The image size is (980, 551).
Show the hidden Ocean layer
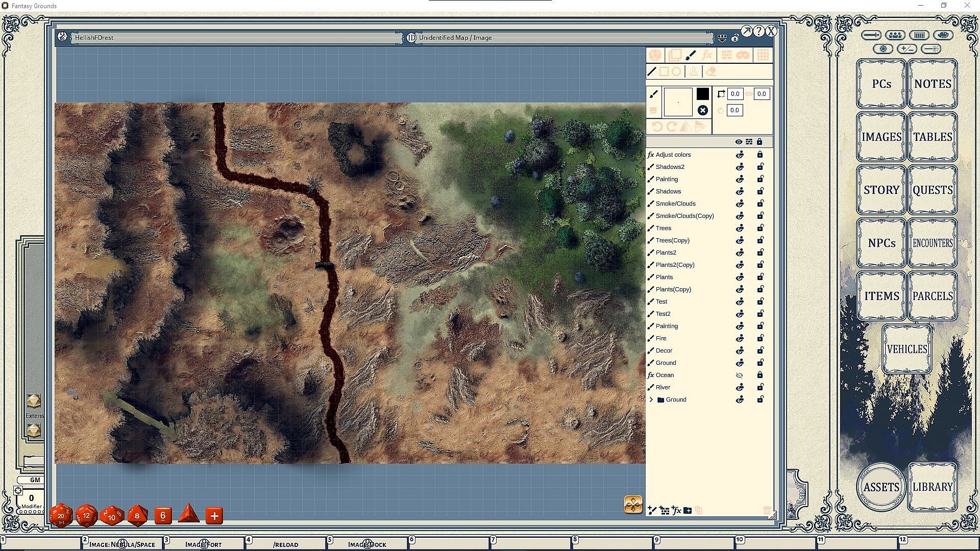[x=739, y=375]
